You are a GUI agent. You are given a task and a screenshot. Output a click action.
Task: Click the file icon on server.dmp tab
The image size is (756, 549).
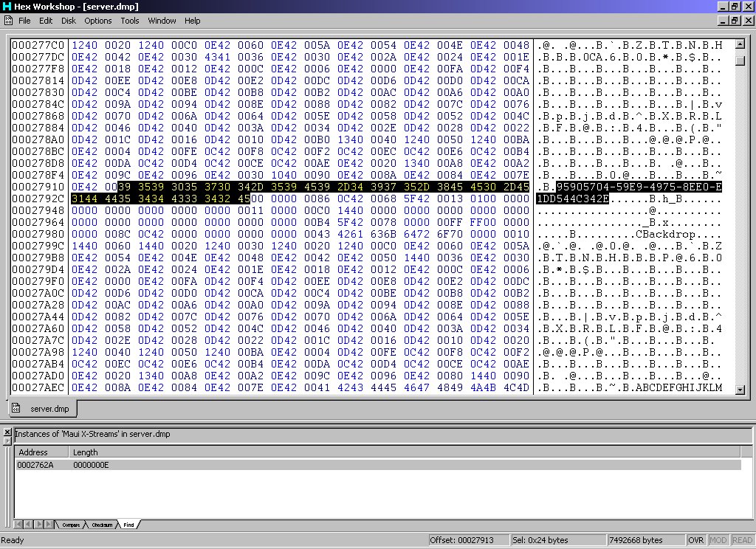[16, 408]
